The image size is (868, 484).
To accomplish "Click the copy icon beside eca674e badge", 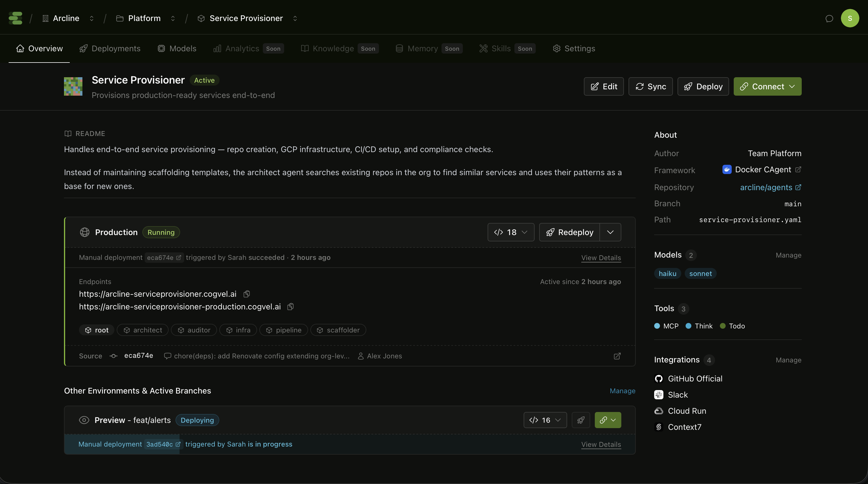I will click(x=179, y=258).
